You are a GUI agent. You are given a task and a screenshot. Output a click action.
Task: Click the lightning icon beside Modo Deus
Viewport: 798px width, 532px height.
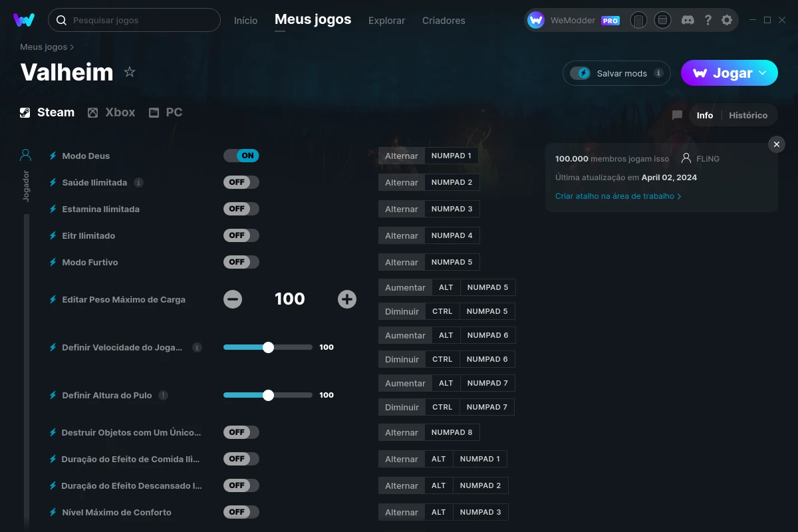(x=53, y=156)
